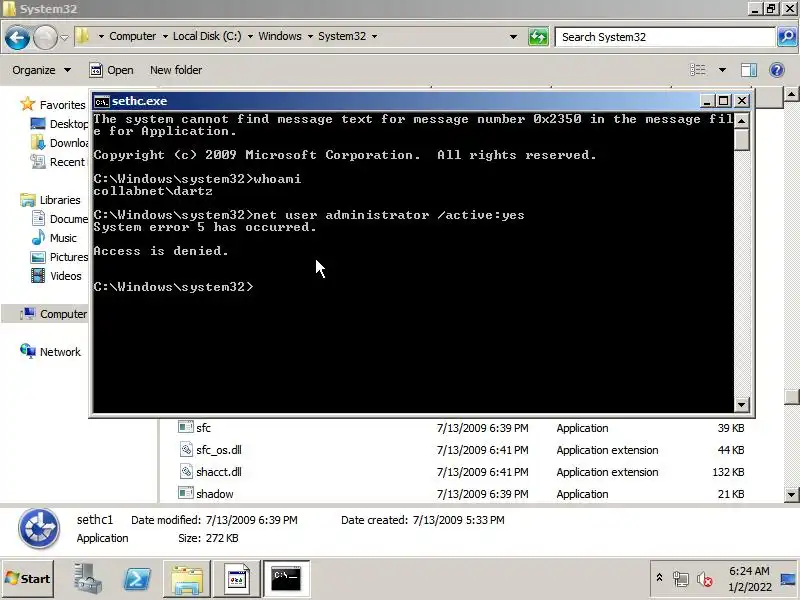
Task: Click the shacct.dll file icon
Action: click(x=186, y=471)
